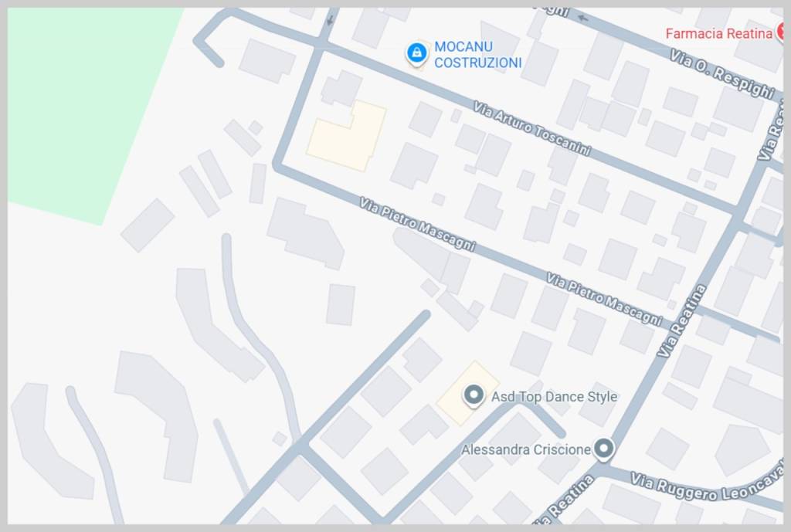Select the Alessandra Criscione location pin
Viewport: 791px width, 532px height.
[603, 449]
